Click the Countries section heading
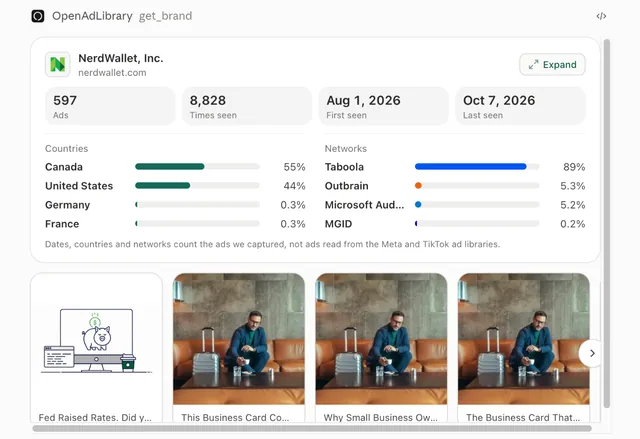 coord(67,149)
